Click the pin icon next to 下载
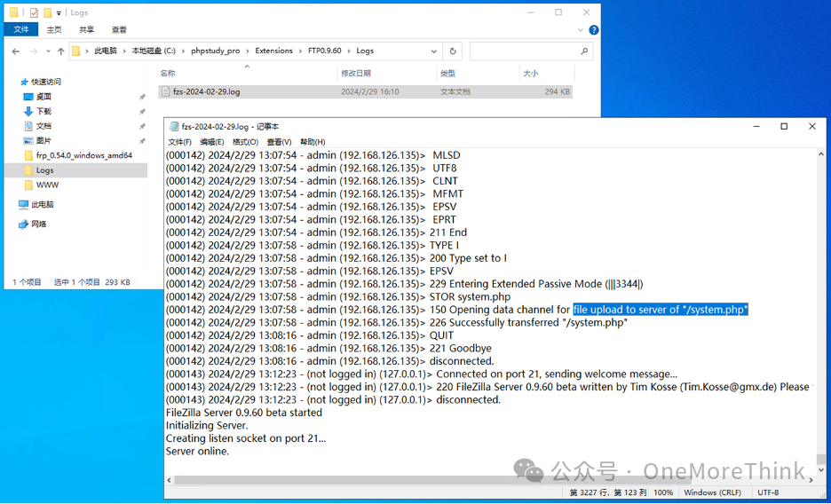 (x=142, y=112)
